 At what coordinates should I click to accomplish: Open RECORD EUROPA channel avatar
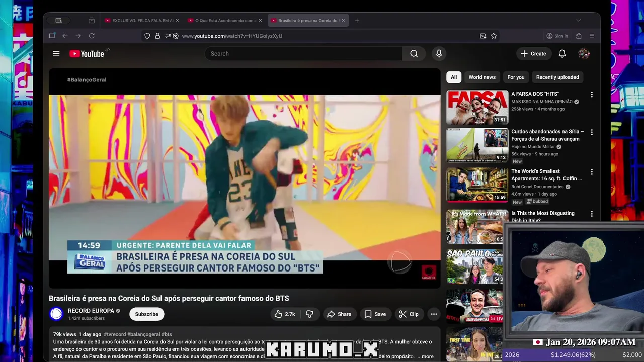tap(56, 314)
